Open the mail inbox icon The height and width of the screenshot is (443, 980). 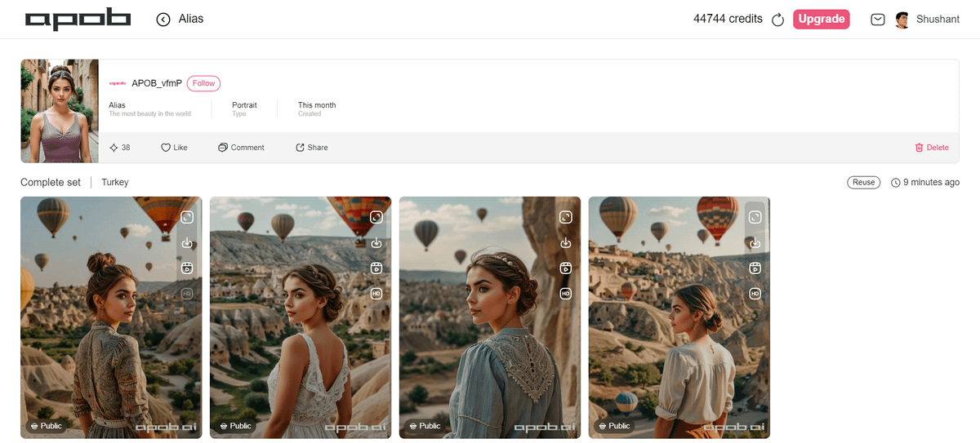(x=878, y=20)
